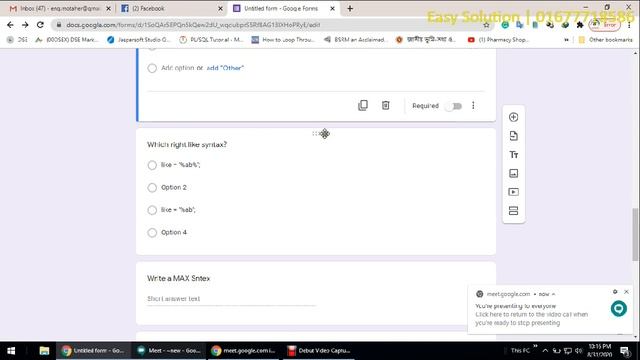Click the Add section icon in side toolbar
The height and width of the screenshot is (360, 640).
[x=513, y=211]
